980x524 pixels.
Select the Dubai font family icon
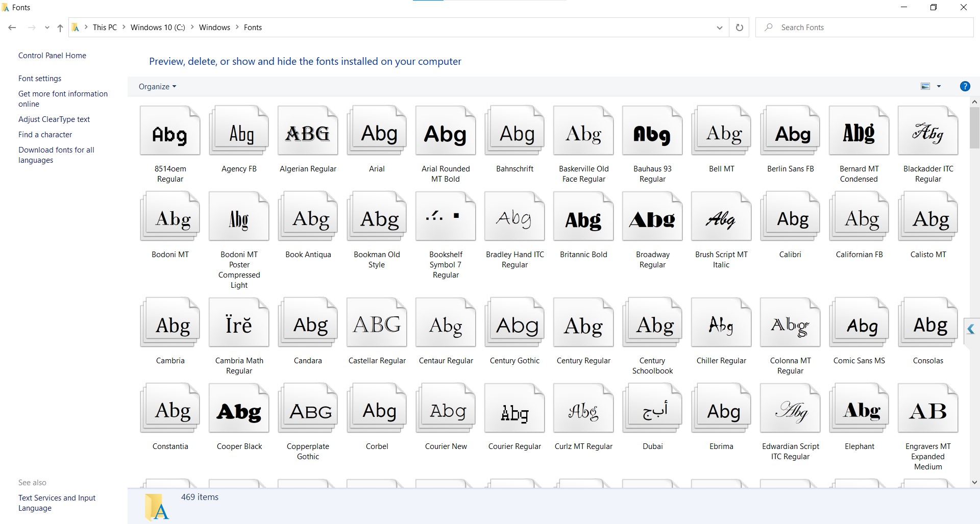pyautogui.click(x=652, y=408)
